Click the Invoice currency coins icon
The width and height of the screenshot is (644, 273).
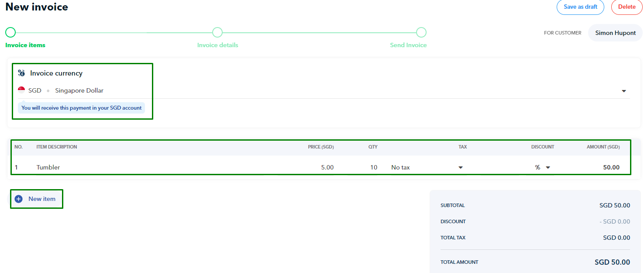pyautogui.click(x=21, y=73)
